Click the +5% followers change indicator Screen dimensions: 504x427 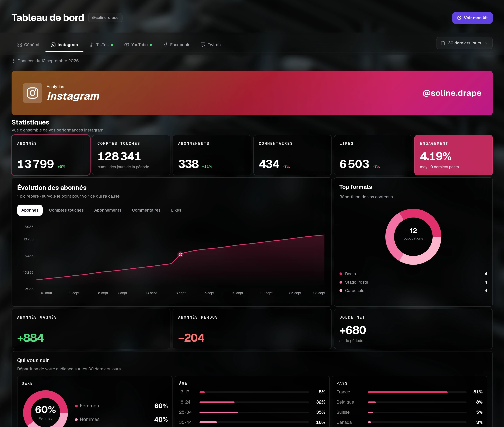coord(61,166)
